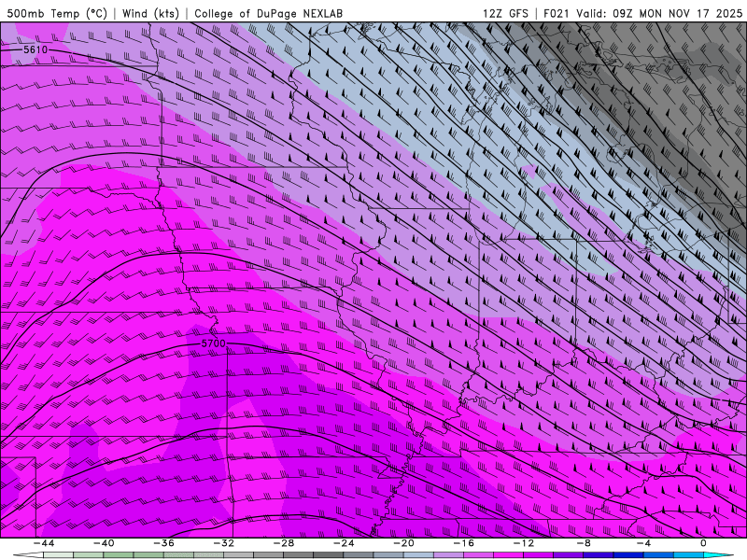Click the -4 tick label on color scale
The image size is (747, 560).
click(643, 543)
